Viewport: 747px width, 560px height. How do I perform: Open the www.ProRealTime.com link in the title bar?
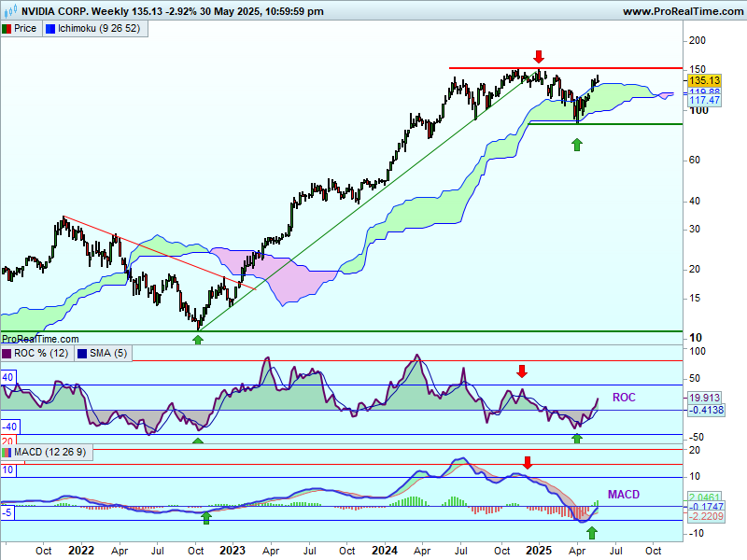point(682,11)
